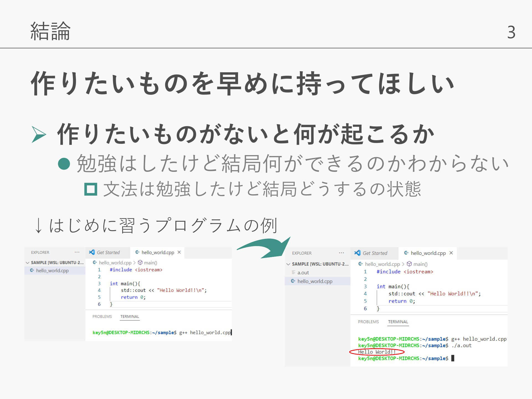Click the a.out file icon in right Explorer

click(293, 272)
